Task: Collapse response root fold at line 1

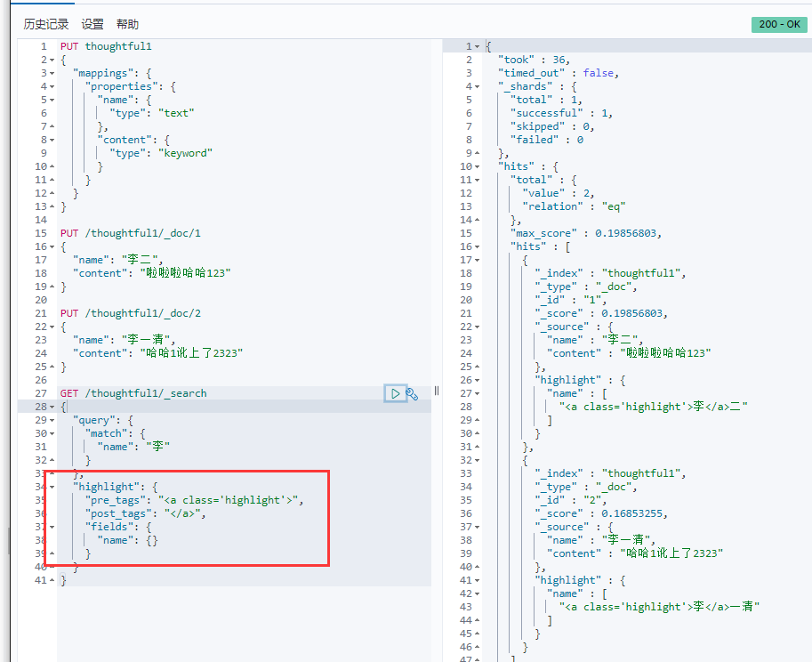Action: click(x=477, y=46)
